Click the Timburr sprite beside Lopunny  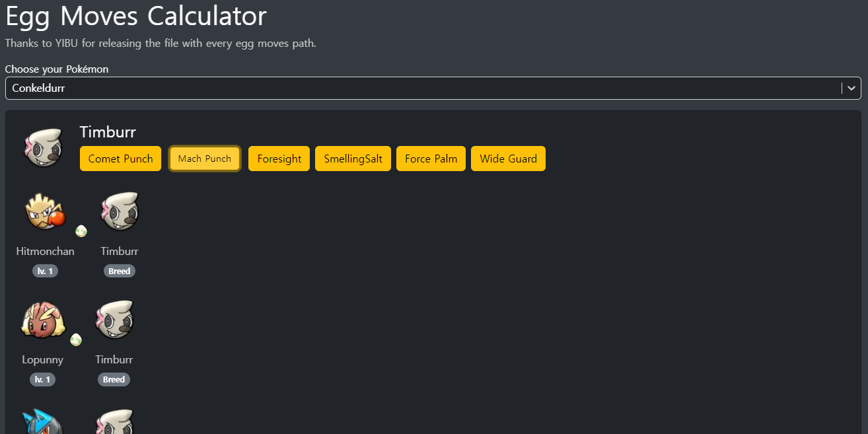click(x=114, y=320)
